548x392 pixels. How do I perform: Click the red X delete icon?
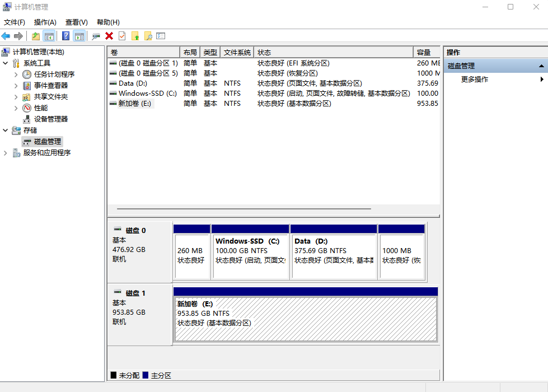pyautogui.click(x=109, y=36)
